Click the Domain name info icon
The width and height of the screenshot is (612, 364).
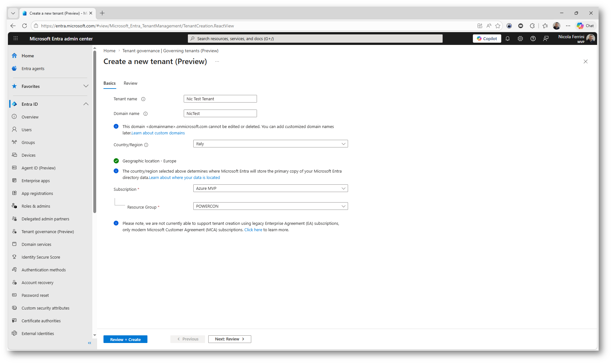[146, 114]
